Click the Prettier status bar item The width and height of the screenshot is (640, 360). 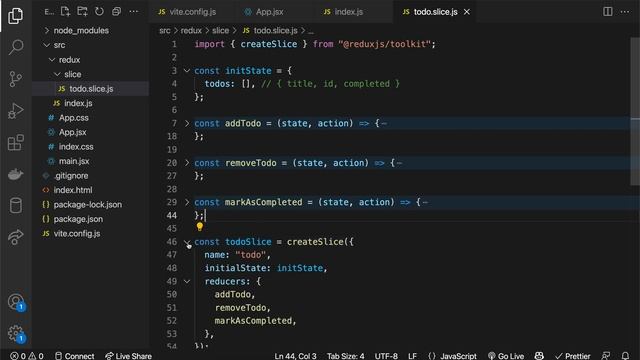[572, 356]
